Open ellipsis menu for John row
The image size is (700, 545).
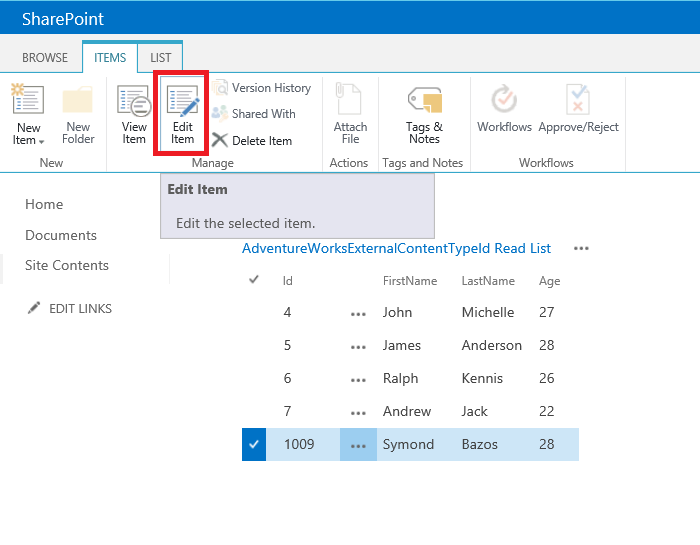(x=358, y=314)
